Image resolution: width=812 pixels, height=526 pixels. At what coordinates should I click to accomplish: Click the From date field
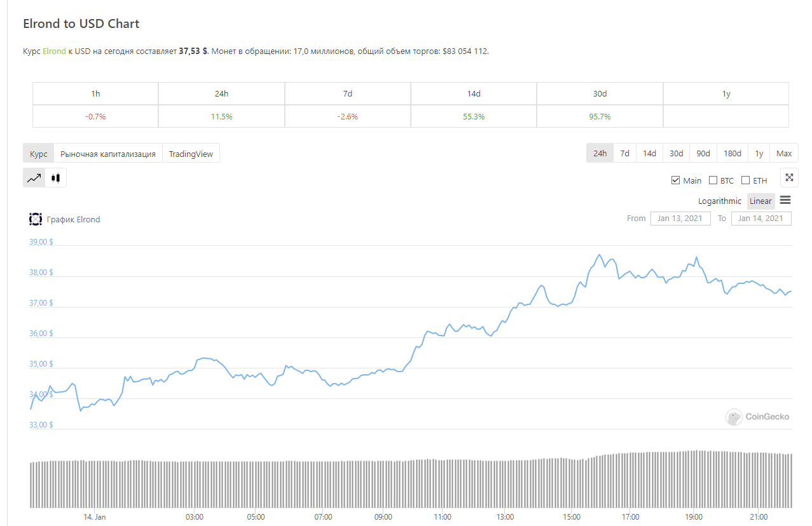click(x=680, y=219)
